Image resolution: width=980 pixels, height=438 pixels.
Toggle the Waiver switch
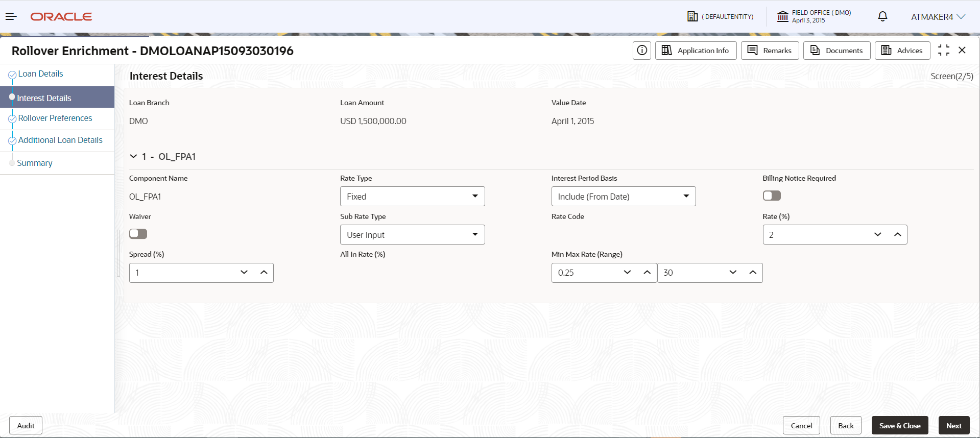[x=138, y=234]
